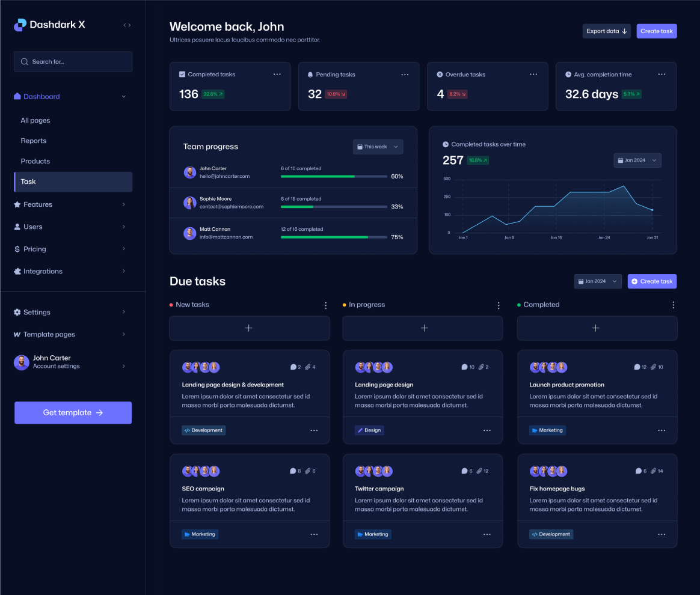The image size is (700, 595).
Task: Click the Users icon in sidebar
Action: point(17,227)
